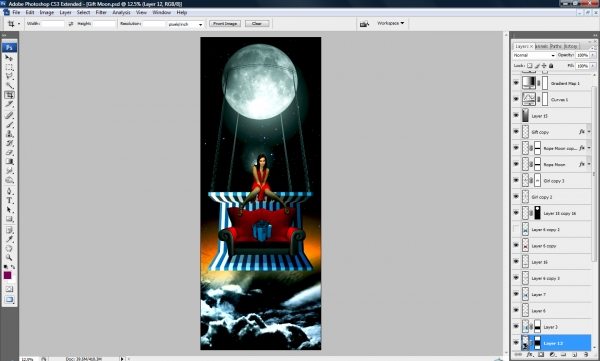Change the screen mode button
600x361 pixels.
(x=9, y=299)
